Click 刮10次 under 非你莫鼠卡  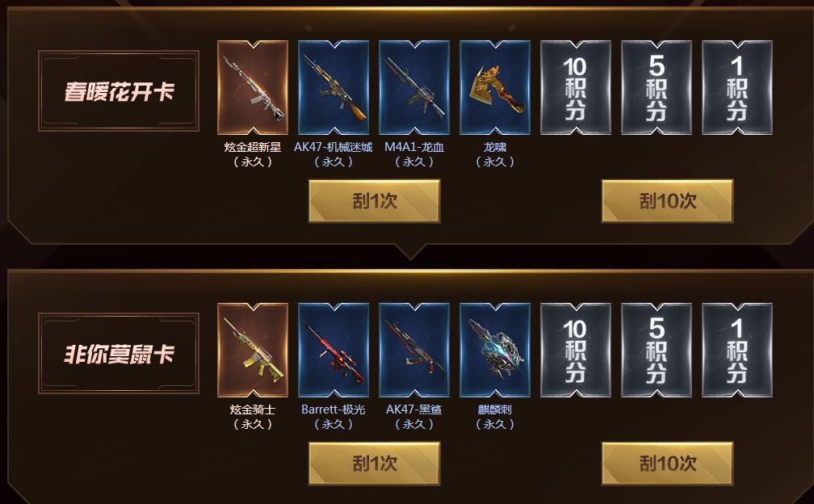pos(668,464)
